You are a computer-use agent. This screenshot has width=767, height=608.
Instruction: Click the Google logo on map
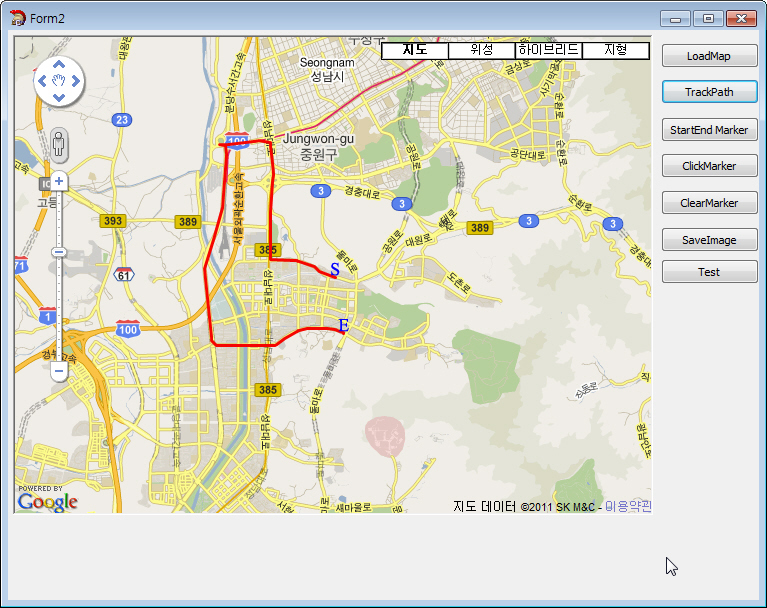[x=47, y=501]
